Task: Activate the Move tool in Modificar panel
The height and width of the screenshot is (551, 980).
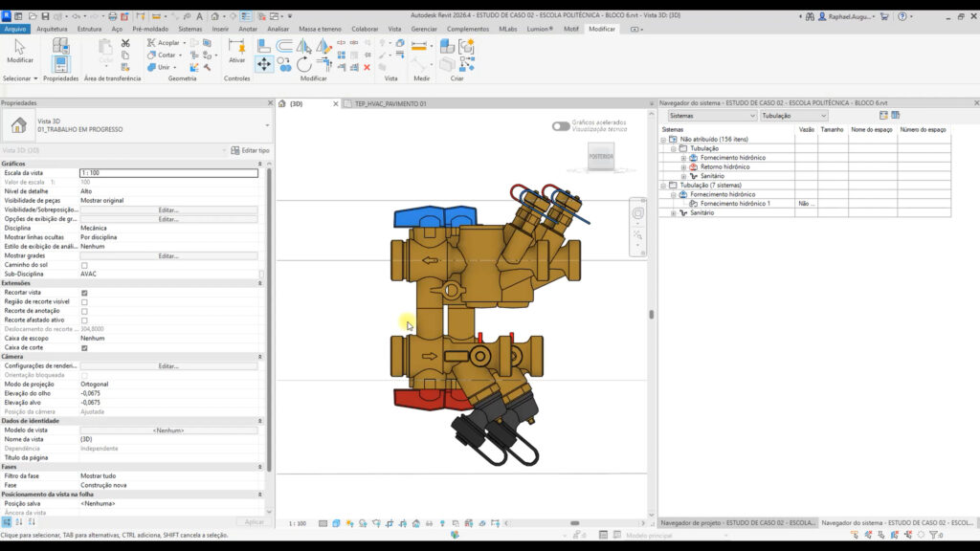Action: point(264,64)
